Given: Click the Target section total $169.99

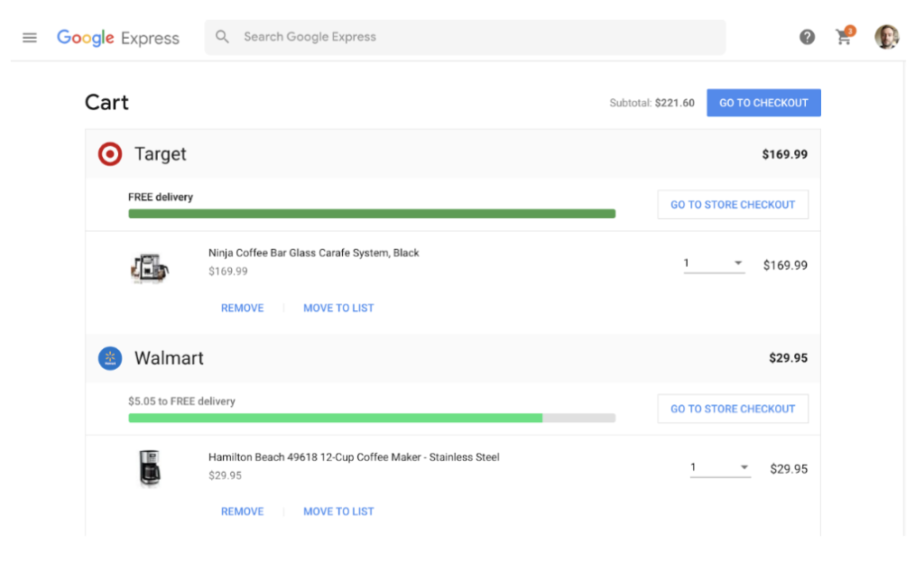Looking at the screenshot, I should point(784,154).
